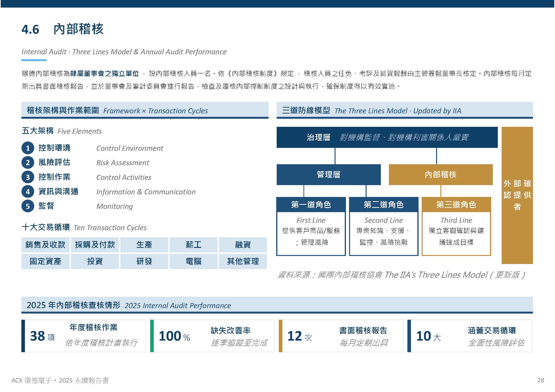Click the label 十大交易循環 Ten Transaction Cycles
Screen dimensions: 555x392
[84, 227]
